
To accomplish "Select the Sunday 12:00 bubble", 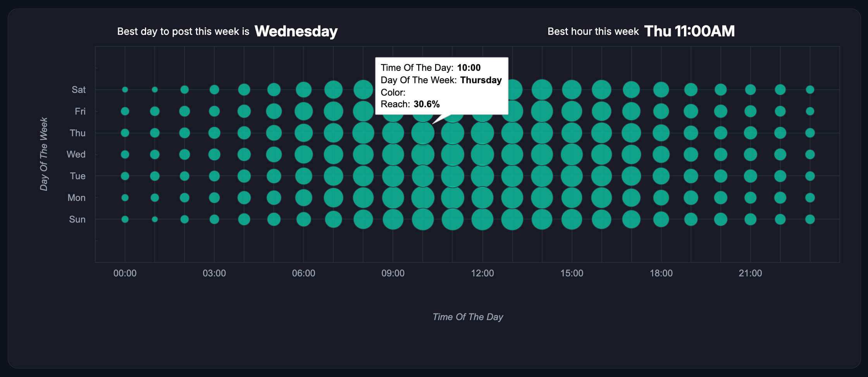I will 482,219.
